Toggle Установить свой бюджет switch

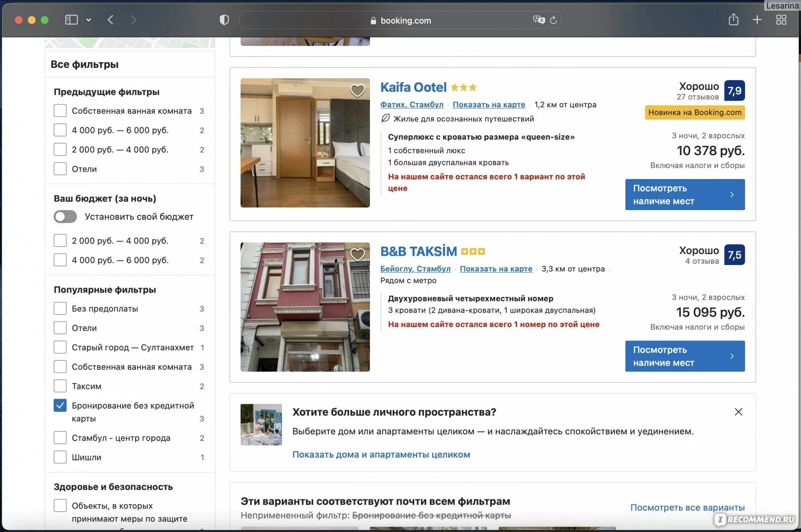click(65, 217)
